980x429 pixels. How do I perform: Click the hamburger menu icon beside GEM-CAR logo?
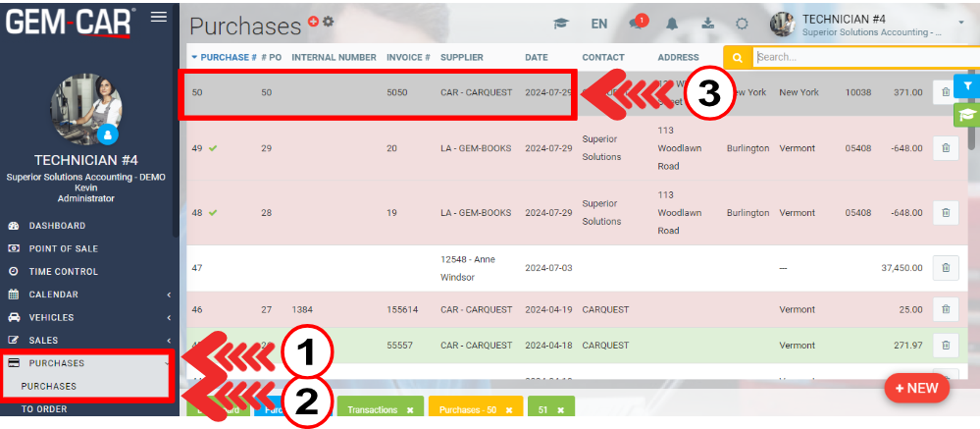coord(158,17)
